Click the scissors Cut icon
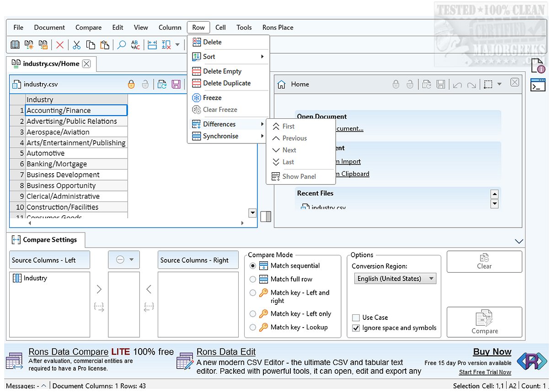Viewport: 551px width, 392px height. coord(76,45)
